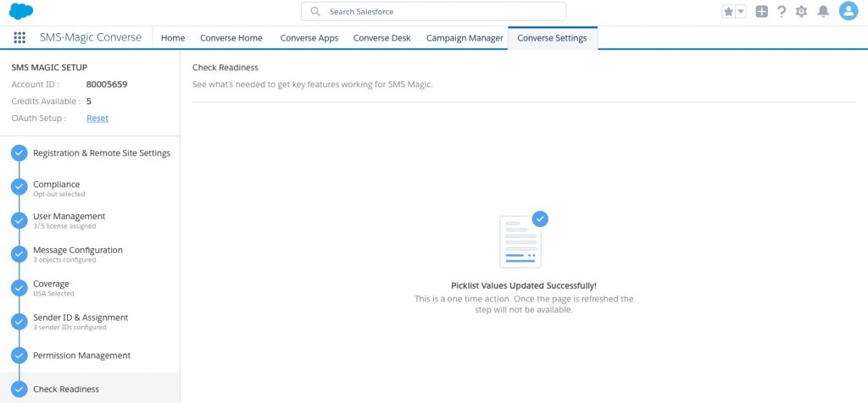
Task: Open the Setup gear icon
Action: pyautogui.click(x=801, y=12)
